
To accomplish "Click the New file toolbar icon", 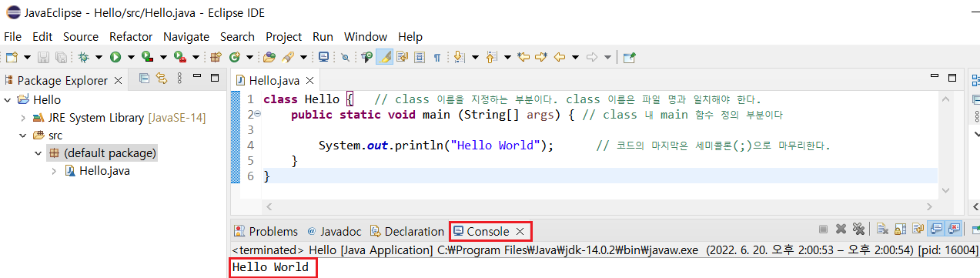I will point(12,57).
